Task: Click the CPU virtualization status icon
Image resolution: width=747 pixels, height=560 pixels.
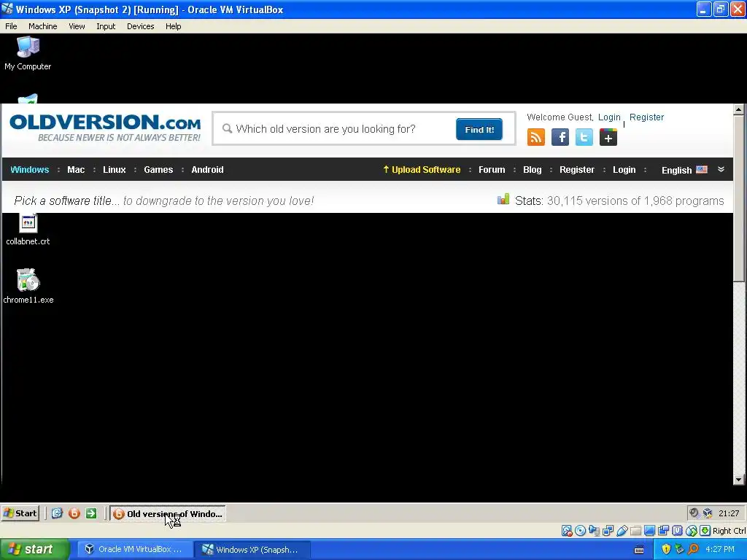Action: tap(677, 531)
